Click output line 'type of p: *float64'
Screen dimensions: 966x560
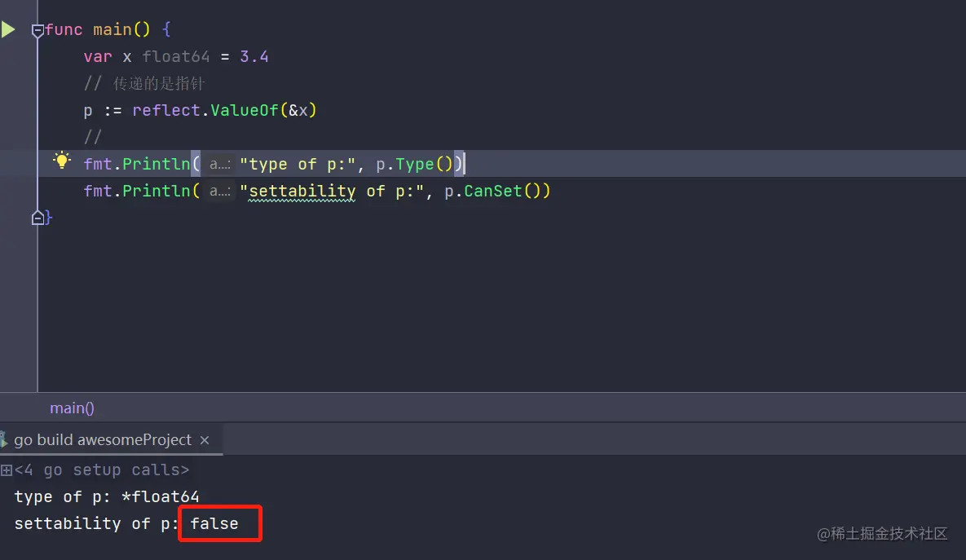tap(107, 496)
